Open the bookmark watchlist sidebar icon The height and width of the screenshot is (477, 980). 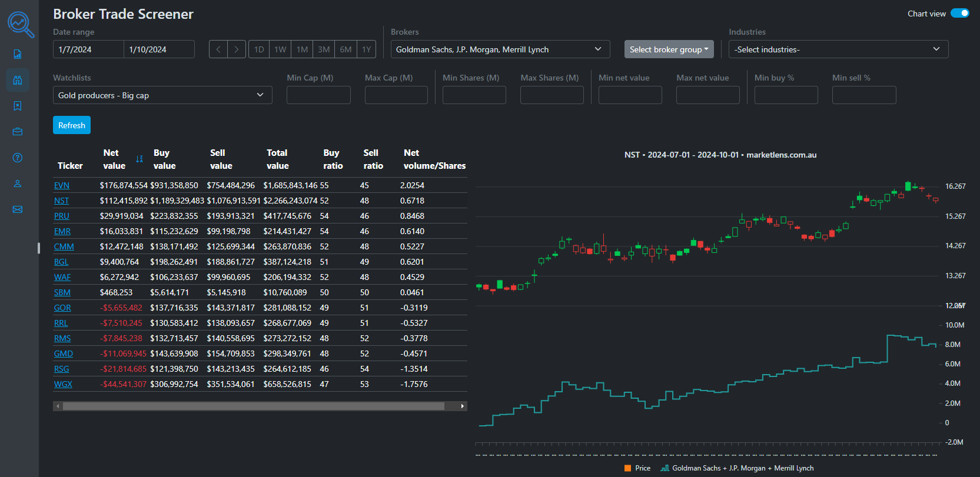pos(18,106)
